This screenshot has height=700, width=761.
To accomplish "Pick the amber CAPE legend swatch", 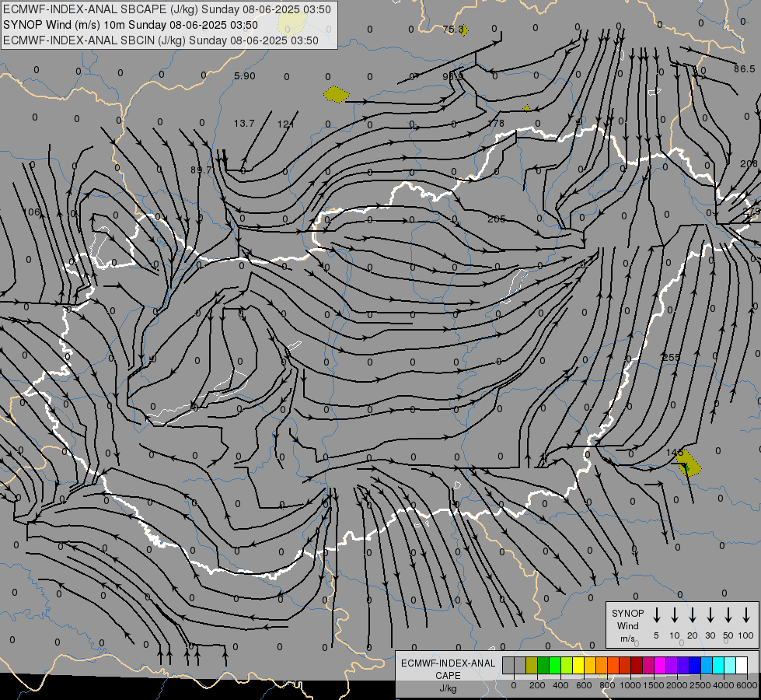I will [590, 665].
